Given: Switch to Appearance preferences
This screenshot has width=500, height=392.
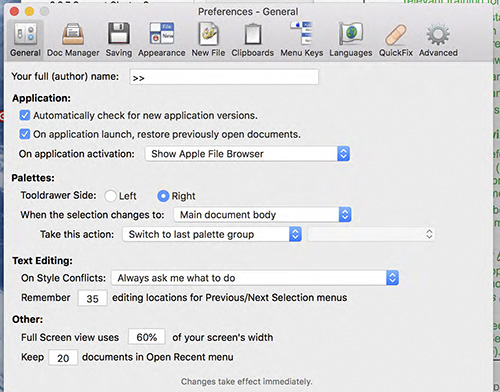Looking at the screenshot, I should coord(162,39).
